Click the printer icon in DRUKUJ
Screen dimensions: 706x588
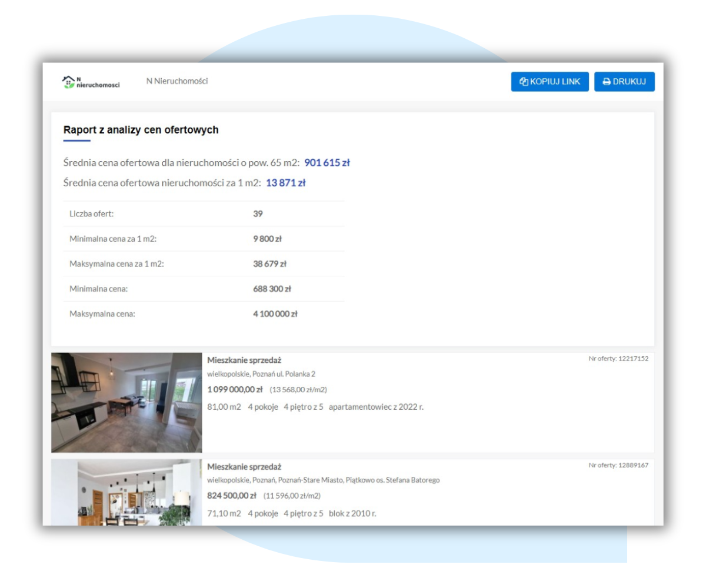click(x=606, y=82)
